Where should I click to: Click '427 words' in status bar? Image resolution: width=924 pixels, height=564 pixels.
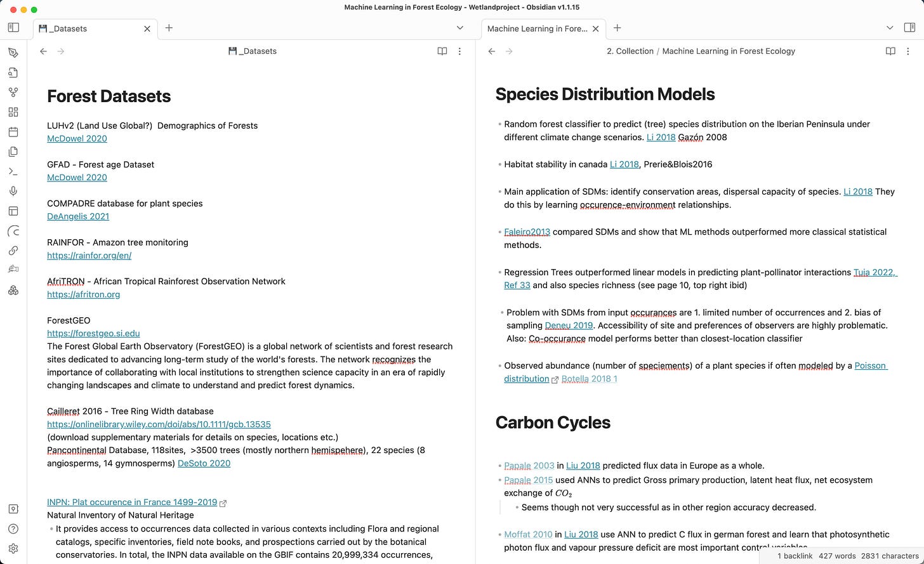tap(836, 556)
